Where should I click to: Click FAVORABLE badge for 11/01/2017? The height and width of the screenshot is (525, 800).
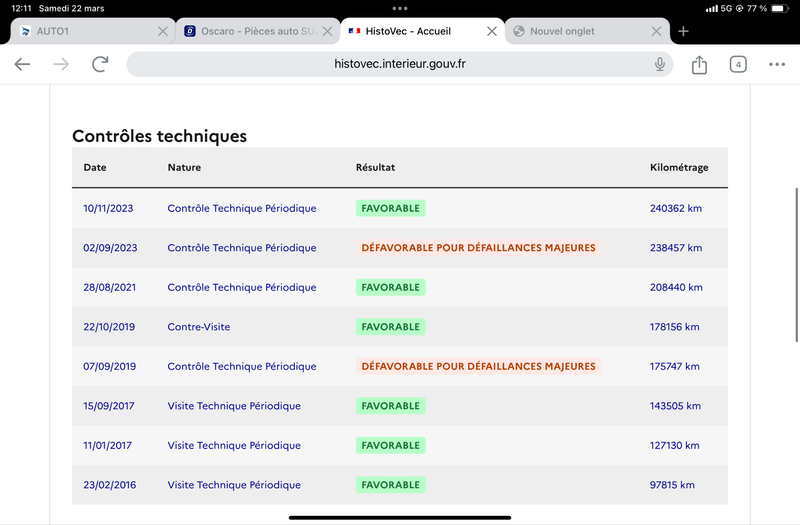pos(391,445)
